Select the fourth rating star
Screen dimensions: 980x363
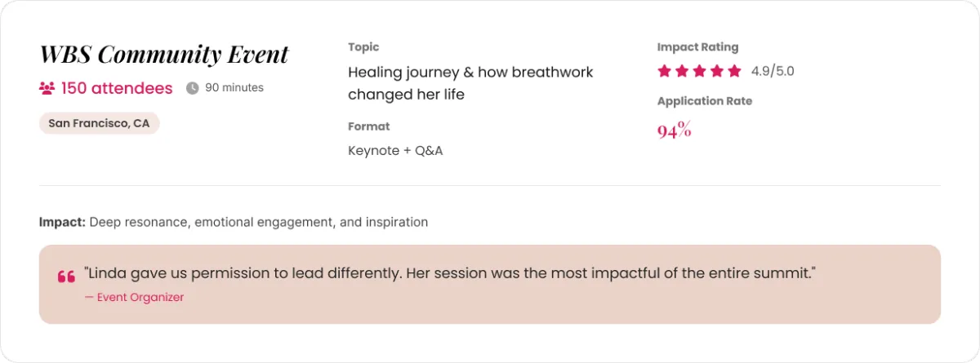pyautogui.click(x=717, y=71)
